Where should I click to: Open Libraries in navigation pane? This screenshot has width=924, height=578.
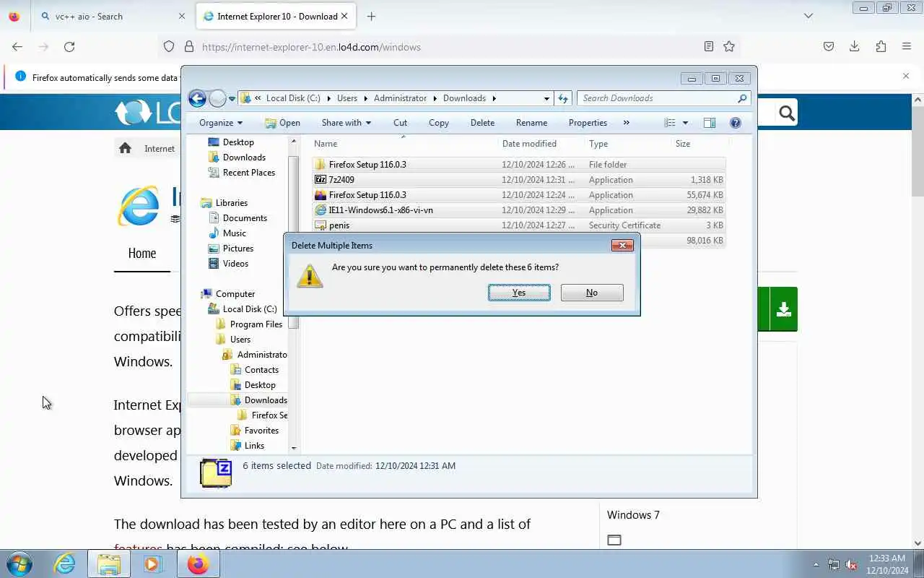coord(232,203)
